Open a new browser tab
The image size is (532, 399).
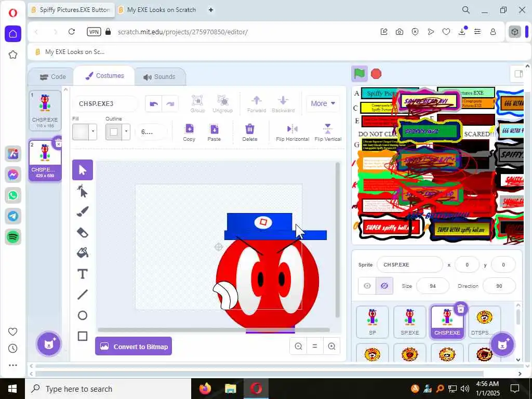(211, 10)
